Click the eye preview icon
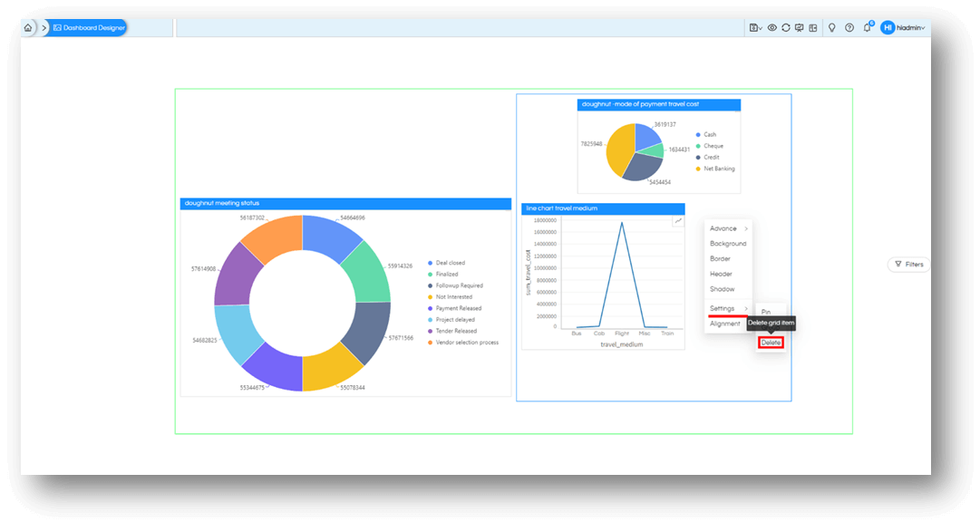 click(772, 27)
